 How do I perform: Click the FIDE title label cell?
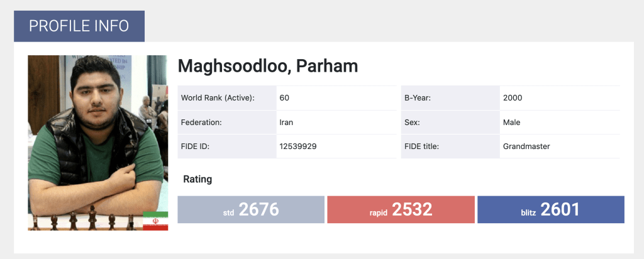coord(421,146)
